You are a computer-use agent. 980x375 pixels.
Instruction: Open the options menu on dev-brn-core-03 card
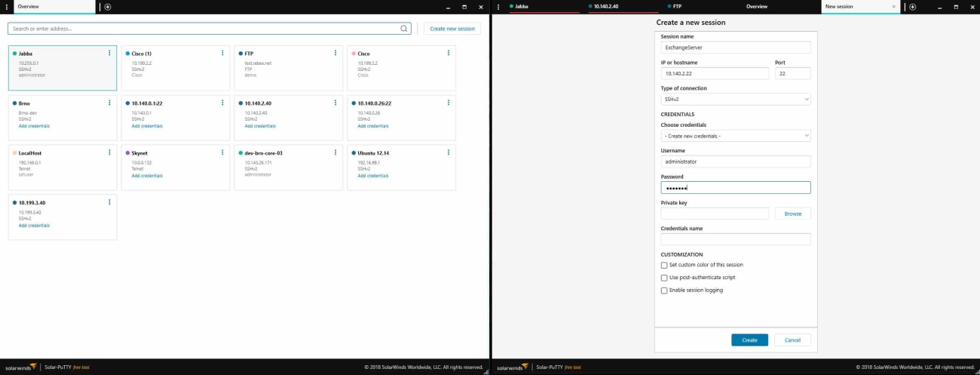click(x=335, y=152)
